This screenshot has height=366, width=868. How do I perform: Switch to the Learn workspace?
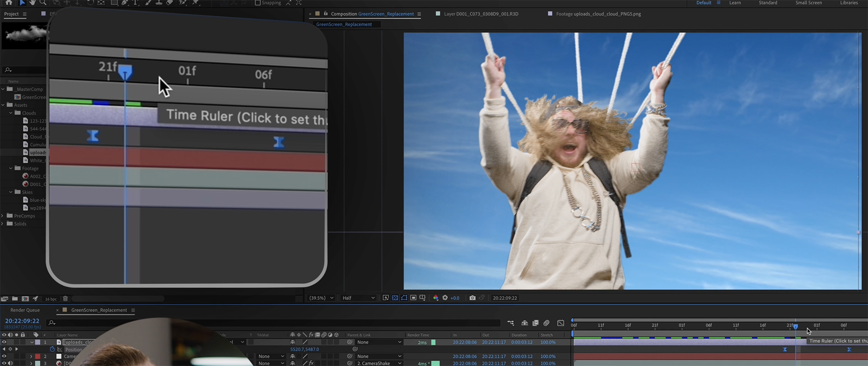[x=735, y=3]
